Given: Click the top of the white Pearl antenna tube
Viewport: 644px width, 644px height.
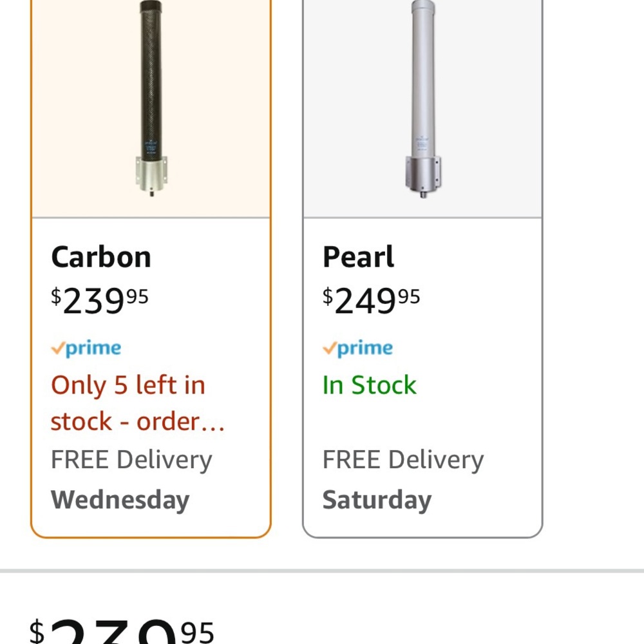Looking at the screenshot, I should (423, 10).
